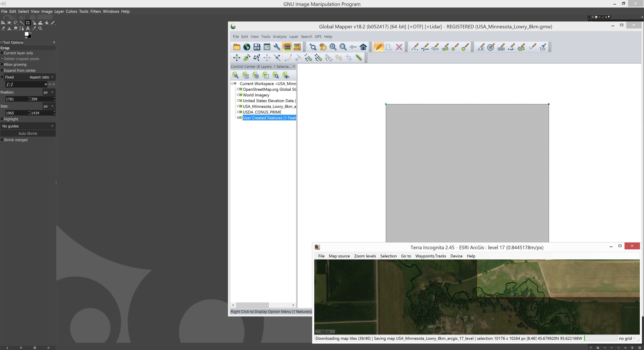Viewport: 644px width, 350px height.
Task: Open Global Mapper Layer menu
Action: click(x=294, y=37)
